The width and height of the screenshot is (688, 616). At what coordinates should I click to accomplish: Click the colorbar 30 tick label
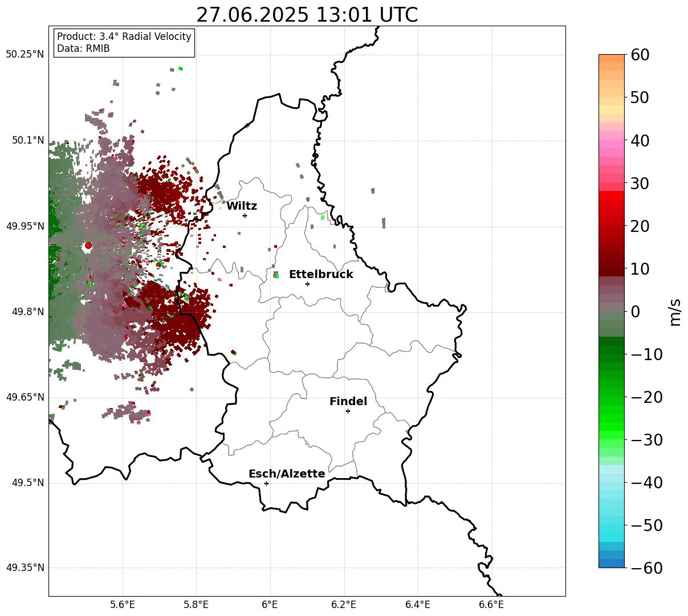click(640, 183)
